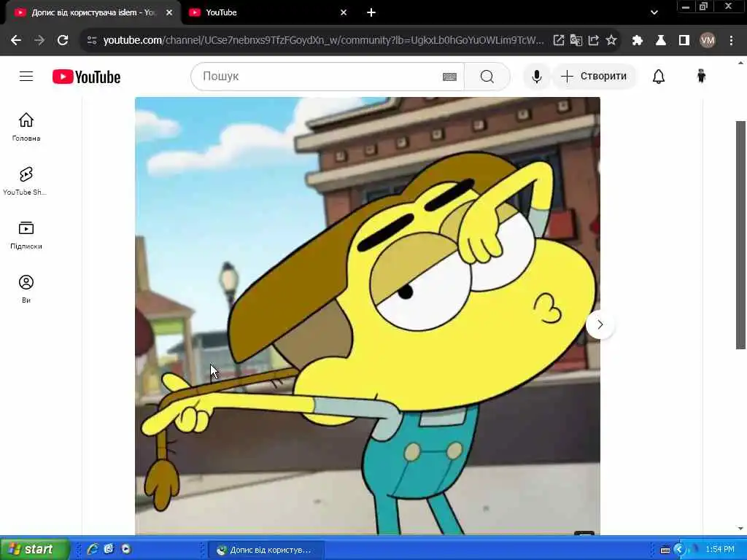Open Головна in the sidebar
This screenshot has height=560, width=747.
tap(26, 127)
